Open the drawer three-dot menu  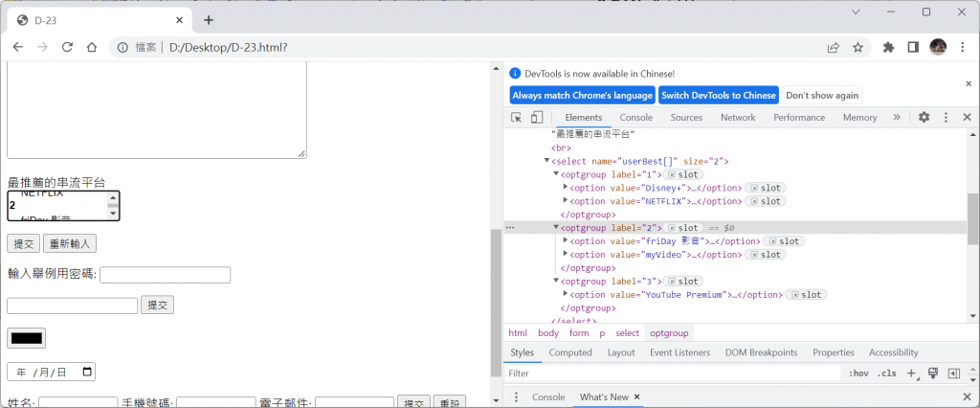coord(516,397)
